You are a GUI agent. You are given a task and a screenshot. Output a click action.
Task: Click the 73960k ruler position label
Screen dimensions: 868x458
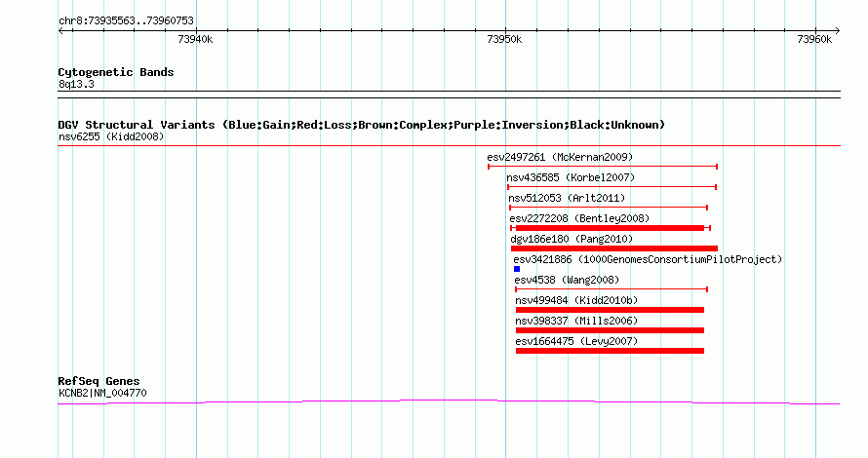pos(814,39)
